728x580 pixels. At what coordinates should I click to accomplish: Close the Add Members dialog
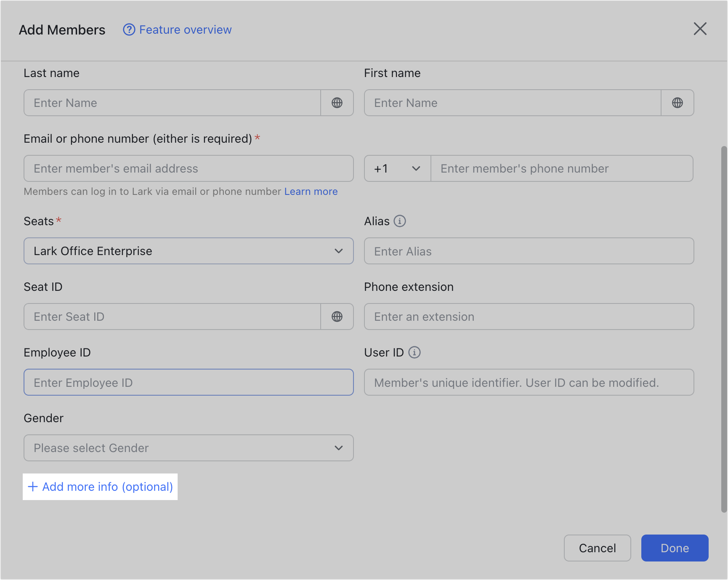[700, 29]
